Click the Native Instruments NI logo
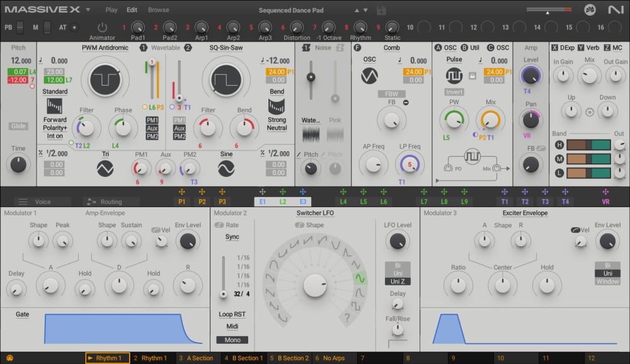The width and height of the screenshot is (630, 364). coord(615,9)
